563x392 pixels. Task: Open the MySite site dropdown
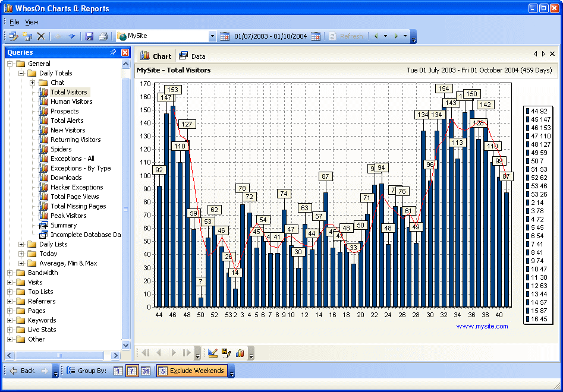click(212, 36)
